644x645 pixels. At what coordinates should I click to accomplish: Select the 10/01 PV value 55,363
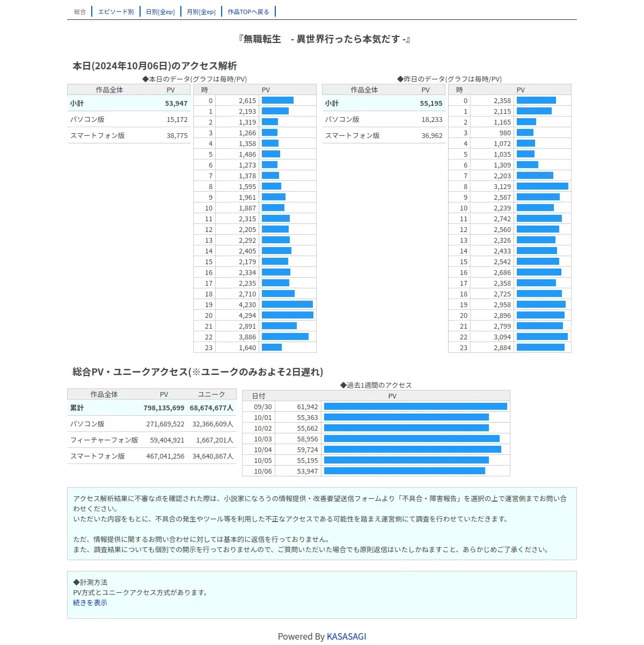(308, 418)
